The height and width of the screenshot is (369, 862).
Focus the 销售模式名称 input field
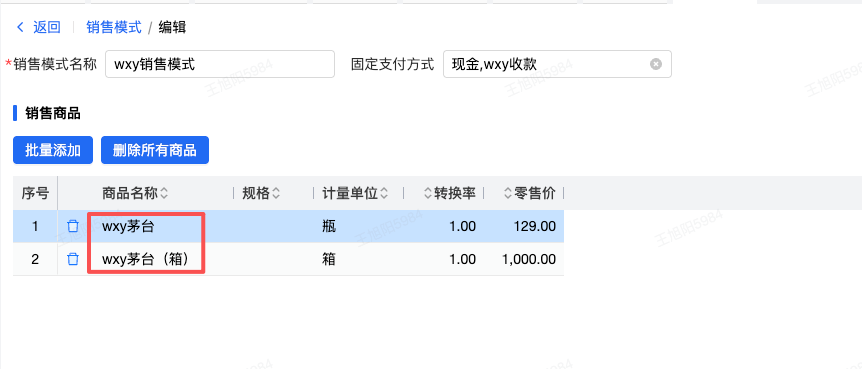click(220, 64)
